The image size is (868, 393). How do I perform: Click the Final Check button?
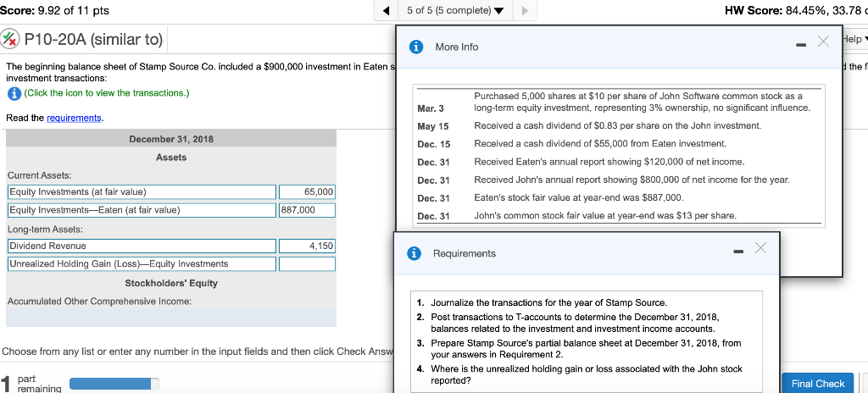pyautogui.click(x=818, y=383)
